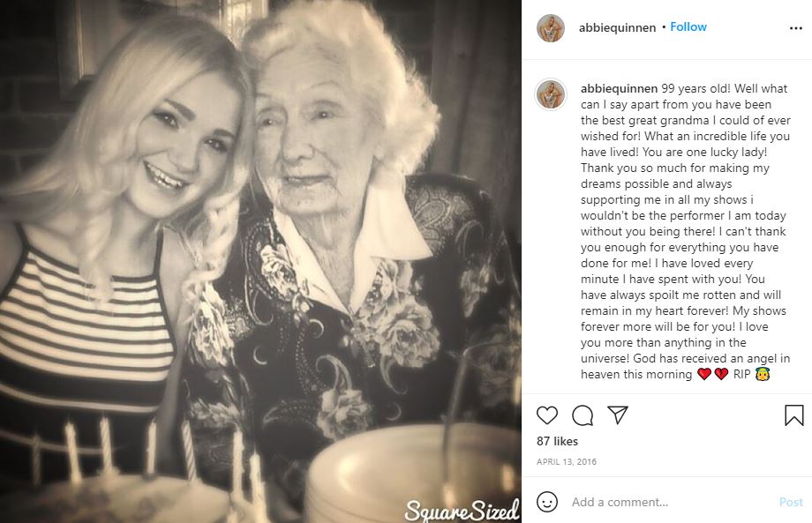Follow abbiequinnen account
Screen dimensions: 812x523
pos(688,27)
